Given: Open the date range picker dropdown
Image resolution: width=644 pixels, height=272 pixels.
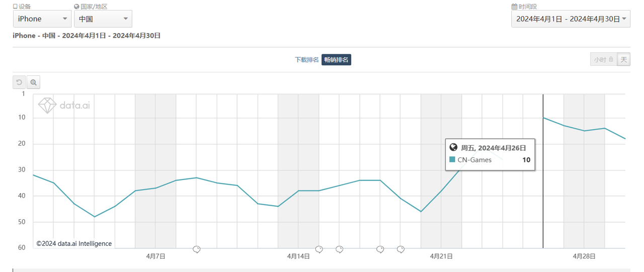Looking at the screenshot, I should pos(571,19).
